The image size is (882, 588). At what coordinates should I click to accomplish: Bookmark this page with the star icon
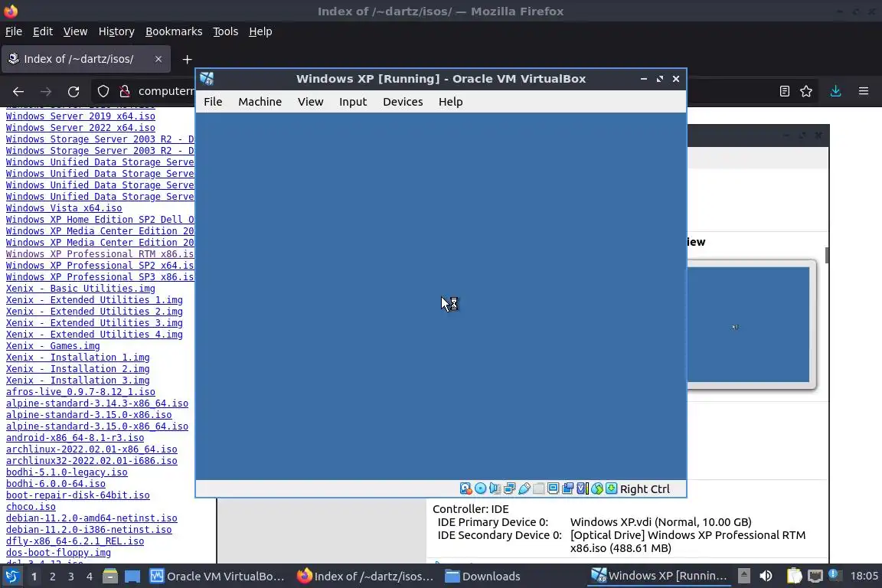tap(806, 91)
